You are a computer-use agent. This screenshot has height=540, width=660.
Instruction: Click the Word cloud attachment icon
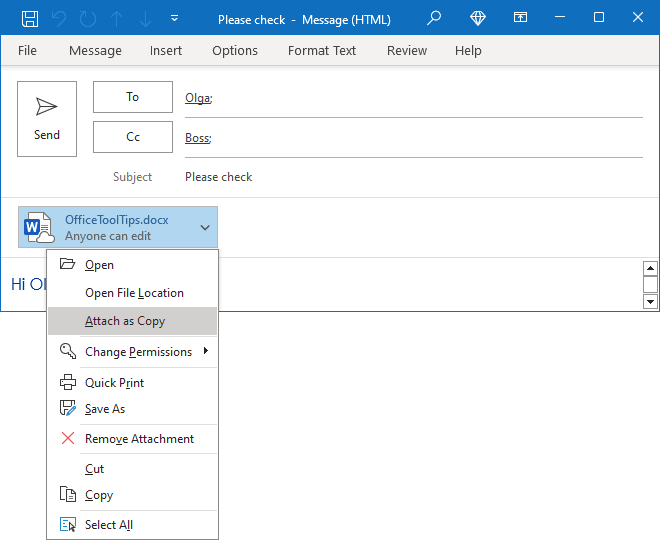(39, 227)
